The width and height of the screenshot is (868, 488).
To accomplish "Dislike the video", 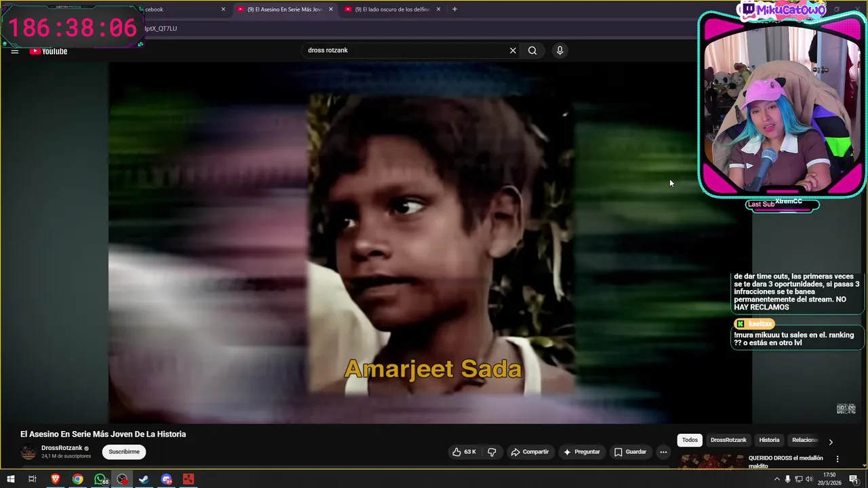I will tap(492, 452).
